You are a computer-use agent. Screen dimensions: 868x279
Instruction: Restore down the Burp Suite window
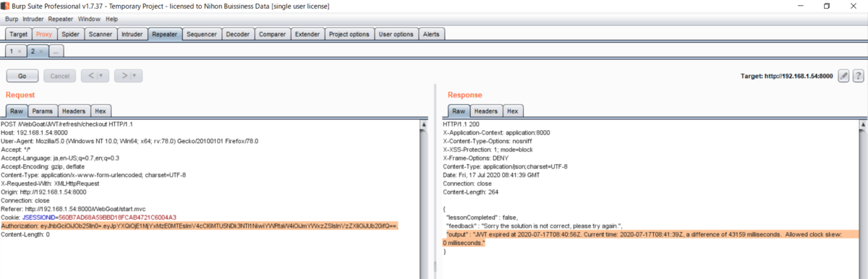point(826,6)
